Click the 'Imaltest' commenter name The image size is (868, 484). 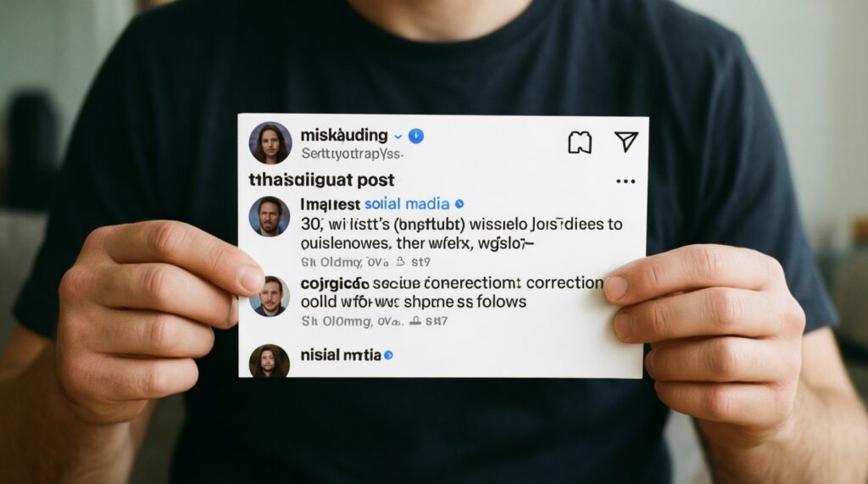point(330,204)
